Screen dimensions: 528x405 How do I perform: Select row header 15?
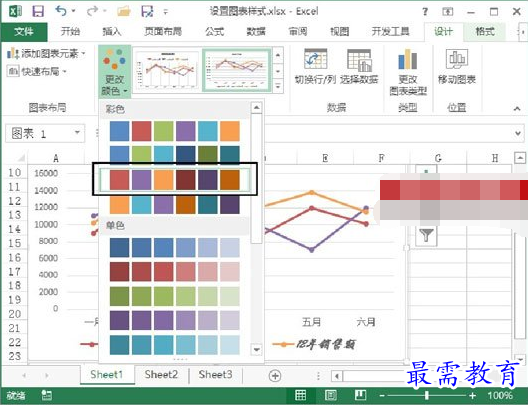pos(14,243)
